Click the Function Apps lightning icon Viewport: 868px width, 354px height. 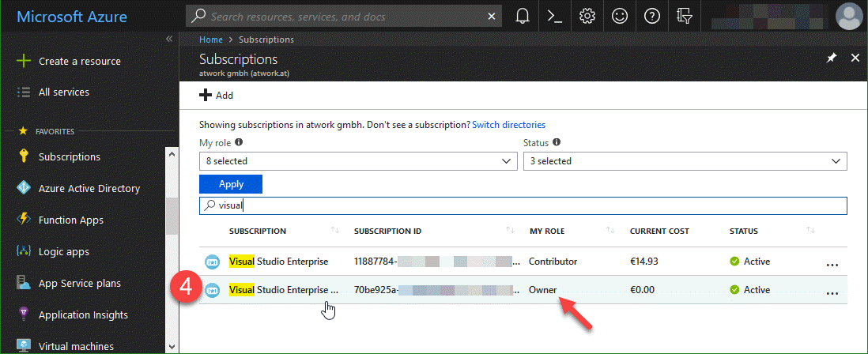tap(23, 220)
